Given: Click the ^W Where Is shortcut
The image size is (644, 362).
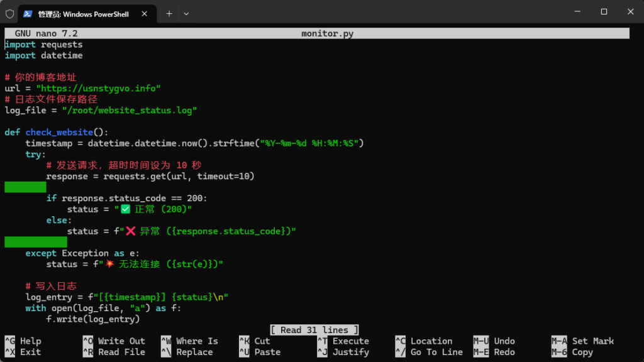Looking at the screenshot, I should (189, 341).
